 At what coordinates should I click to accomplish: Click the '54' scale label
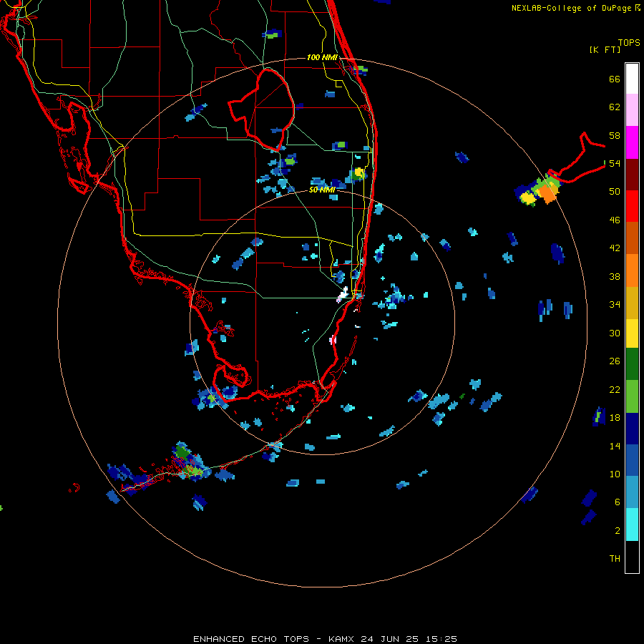click(x=615, y=163)
